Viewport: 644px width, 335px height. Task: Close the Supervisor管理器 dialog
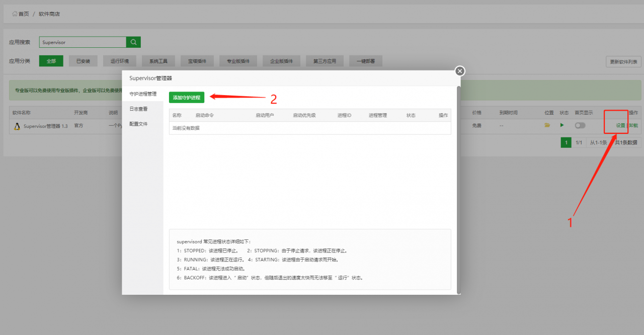pos(460,71)
